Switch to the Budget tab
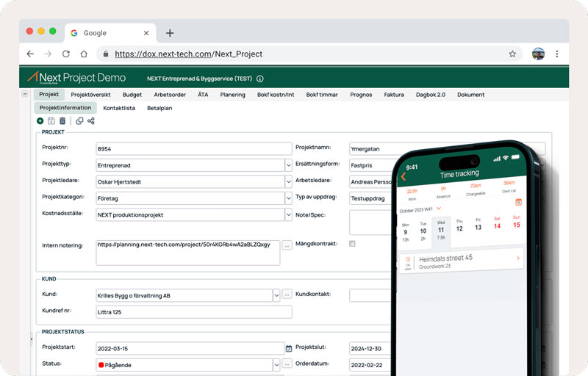This screenshot has height=376, width=588. 132,95
